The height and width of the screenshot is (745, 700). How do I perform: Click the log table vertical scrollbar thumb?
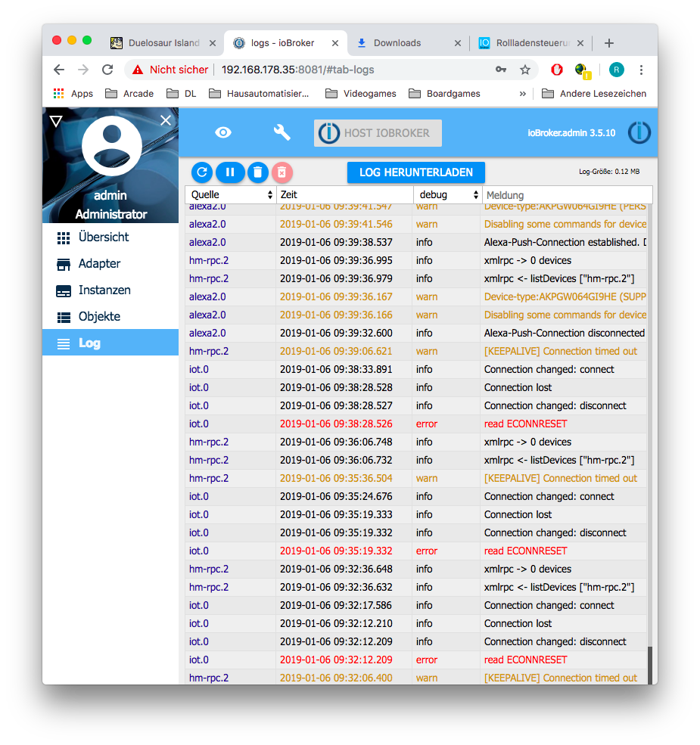(x=649, y=665)
